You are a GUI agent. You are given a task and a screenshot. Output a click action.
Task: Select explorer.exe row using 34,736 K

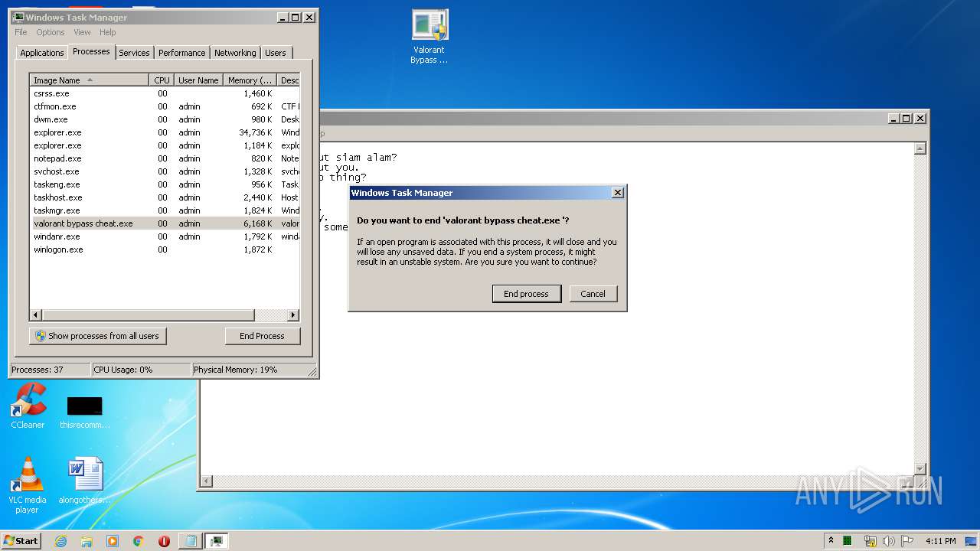tap(165, 132)
